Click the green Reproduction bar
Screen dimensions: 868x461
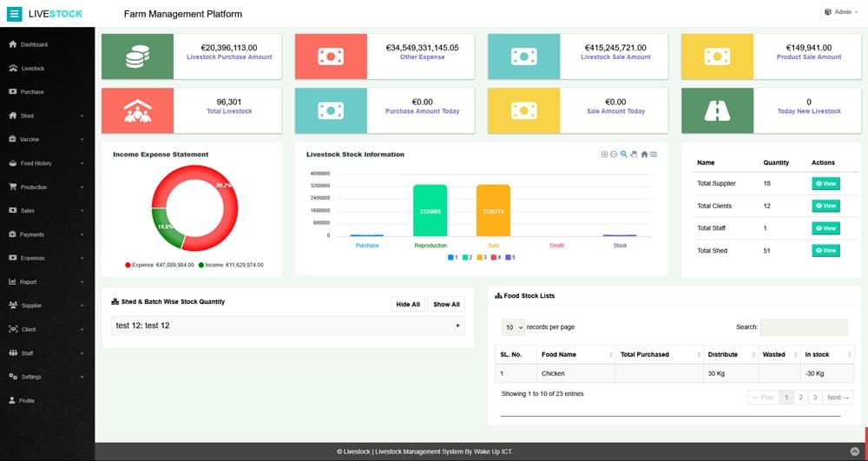click(x=430, y=210)
